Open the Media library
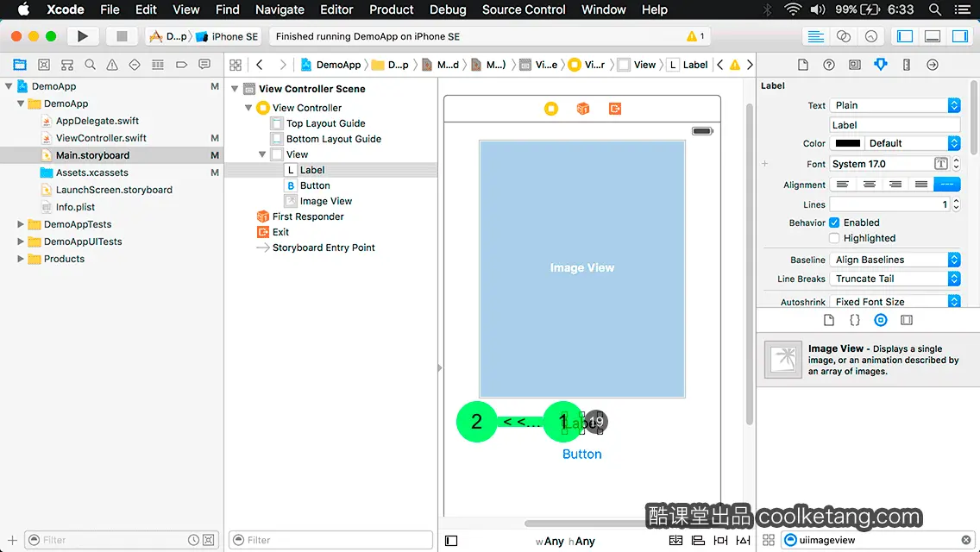The height and width of the screenshot is (552, 980). pos(907,320)
